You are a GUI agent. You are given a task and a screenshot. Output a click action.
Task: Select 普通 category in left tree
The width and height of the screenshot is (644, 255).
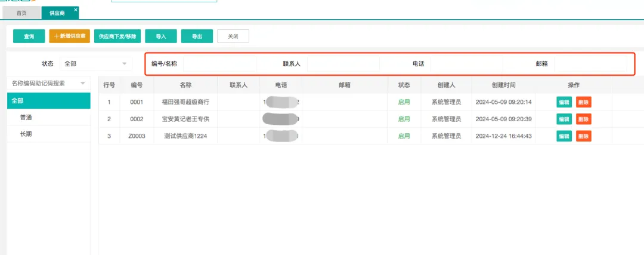pos(26,118)
